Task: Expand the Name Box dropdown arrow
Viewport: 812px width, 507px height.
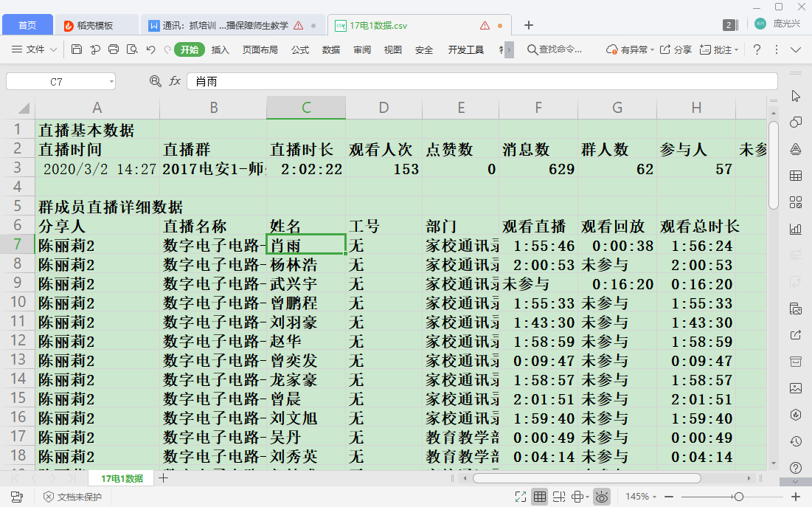Action: (x=111, y=82)
